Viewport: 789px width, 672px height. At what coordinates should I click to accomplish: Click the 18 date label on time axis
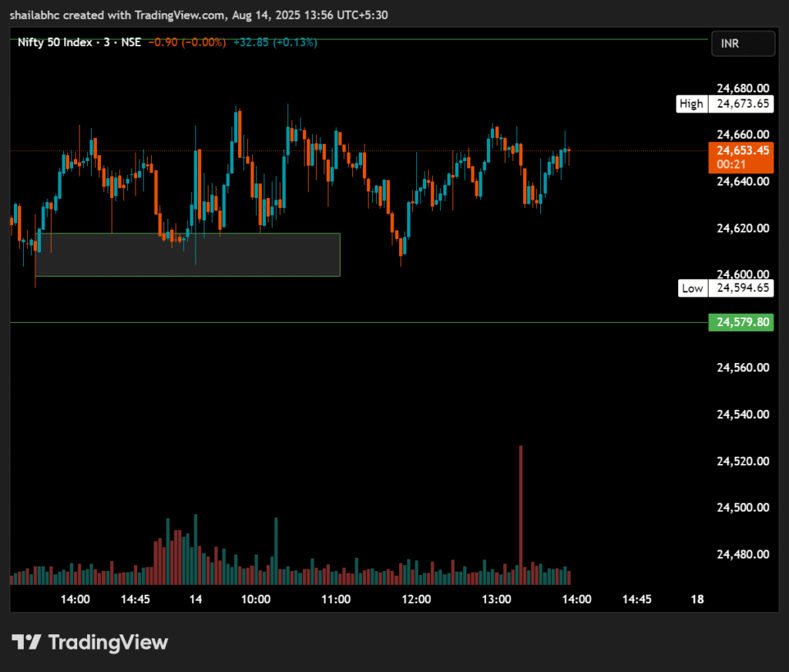point(697,599)
